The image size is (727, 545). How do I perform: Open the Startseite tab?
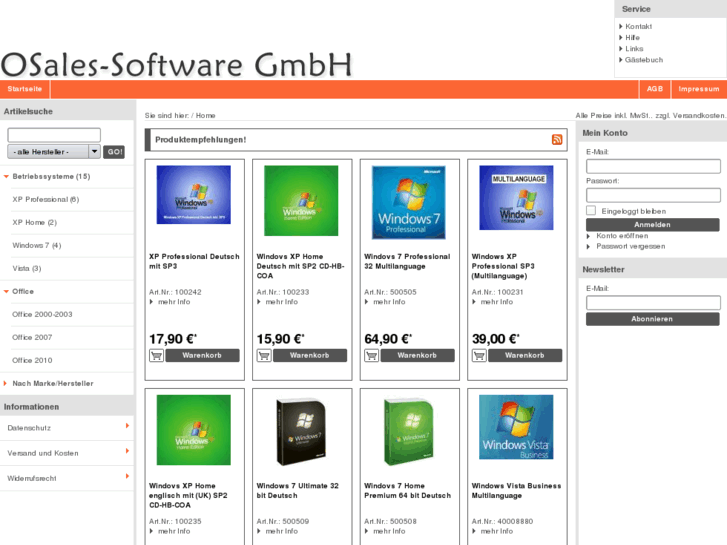click(25, 89)
